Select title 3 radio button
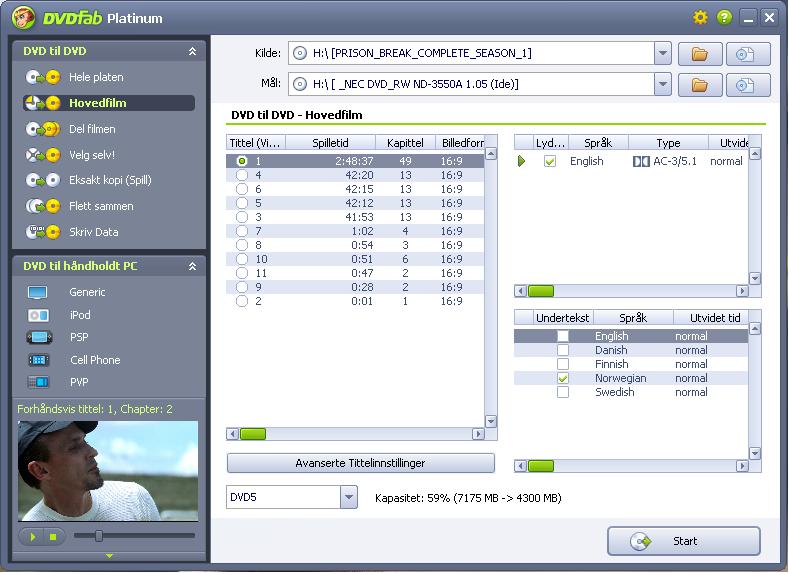789x574 pixels. (242, 217)
